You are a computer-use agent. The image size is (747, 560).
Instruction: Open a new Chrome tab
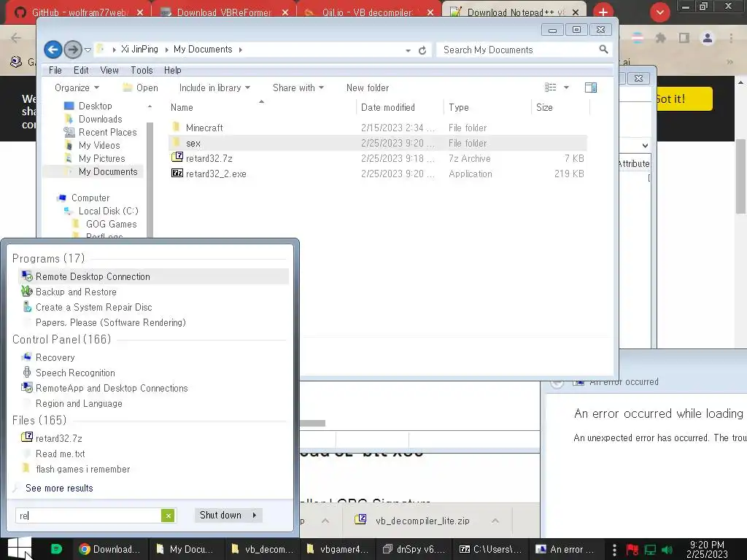coord(603,12)
